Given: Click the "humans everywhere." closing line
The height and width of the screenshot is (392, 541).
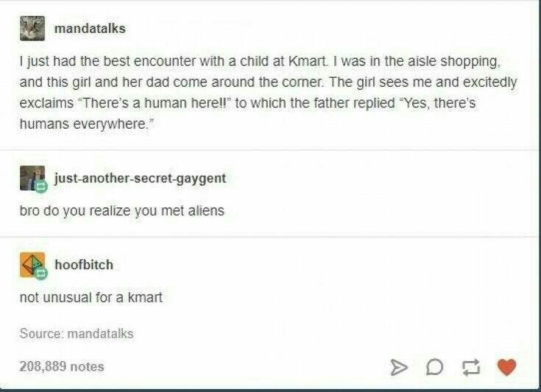Looking at the screenshot, I should [86, 124].
